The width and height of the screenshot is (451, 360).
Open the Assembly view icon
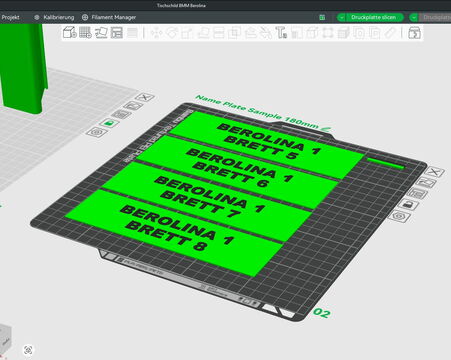pyautogui.click(x=414, y=33)
